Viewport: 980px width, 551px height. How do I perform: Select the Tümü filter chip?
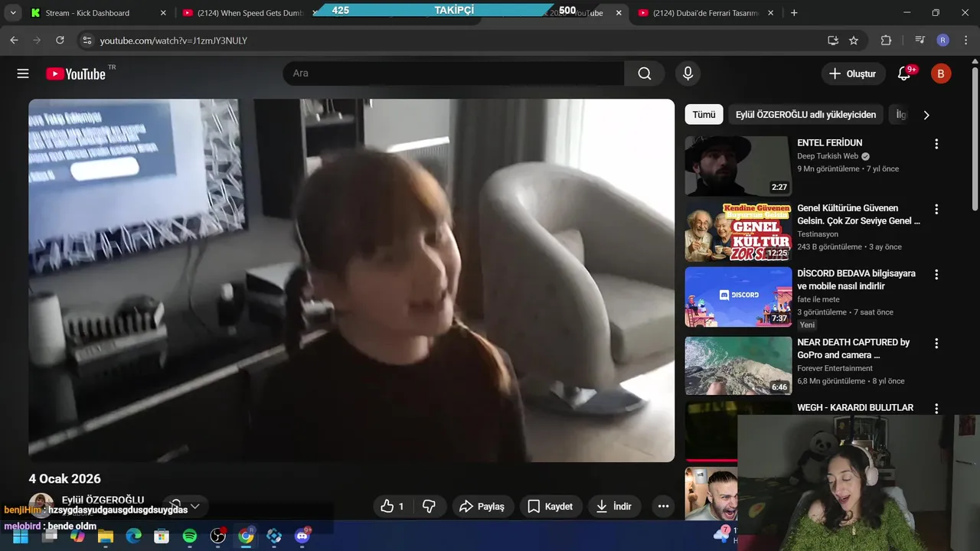(704, 115)
